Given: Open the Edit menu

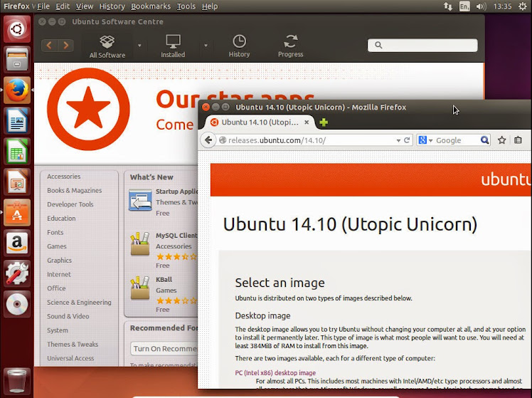Looking at the screenshot, I should pyautogui.click(x=63, y=6).
